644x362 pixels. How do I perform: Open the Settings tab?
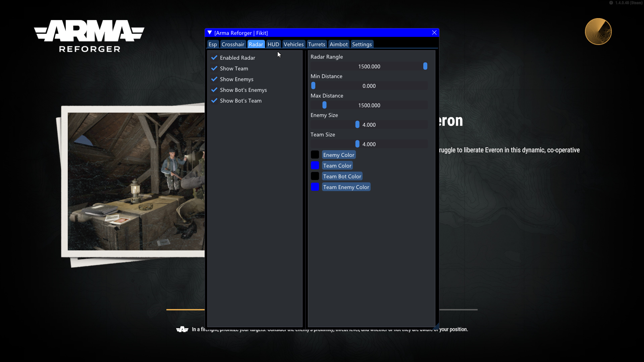362,44
